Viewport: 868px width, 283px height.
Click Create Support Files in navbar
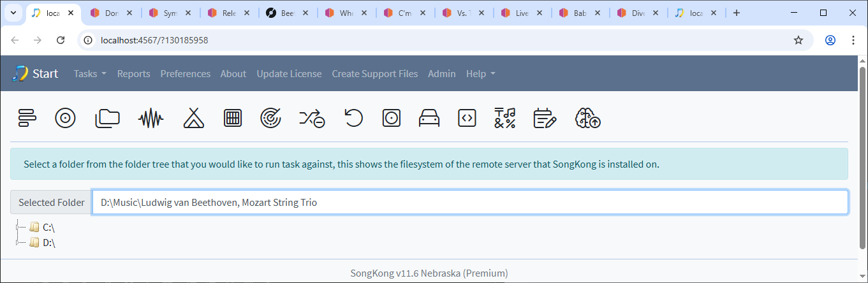(375, 73)
